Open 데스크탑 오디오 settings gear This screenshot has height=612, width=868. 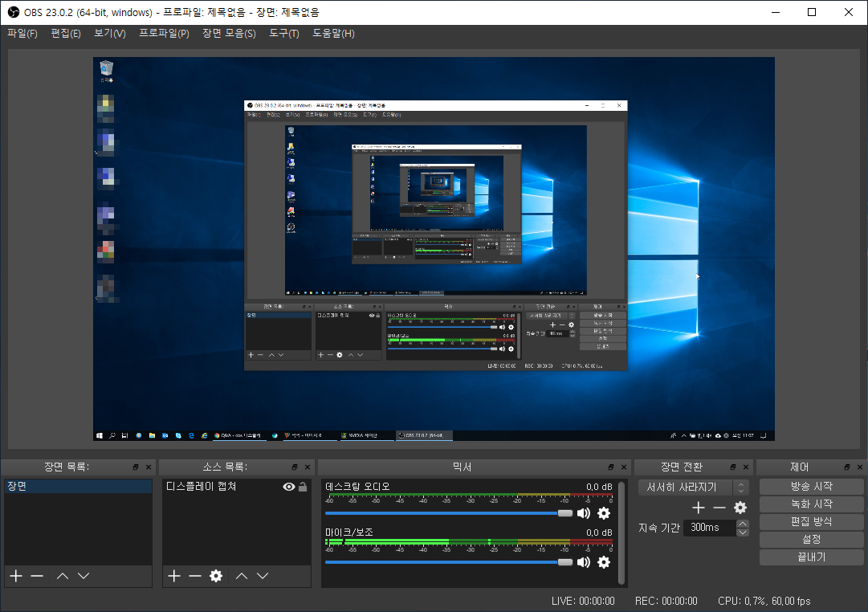click(604, 513)
